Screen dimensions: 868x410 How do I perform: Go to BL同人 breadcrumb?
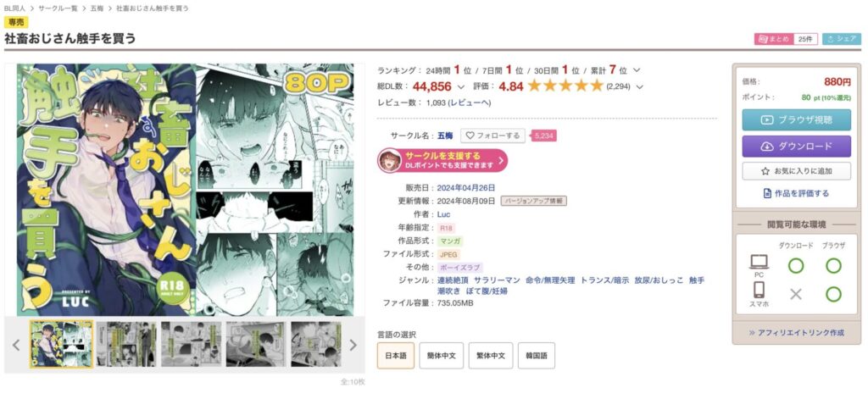15,8
